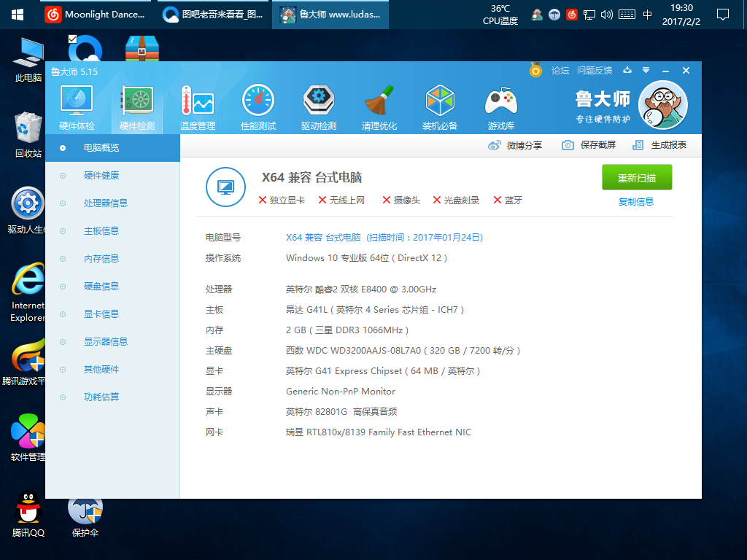Click the memory value 2 GB 三星 DDR3

tap(347, 330)
